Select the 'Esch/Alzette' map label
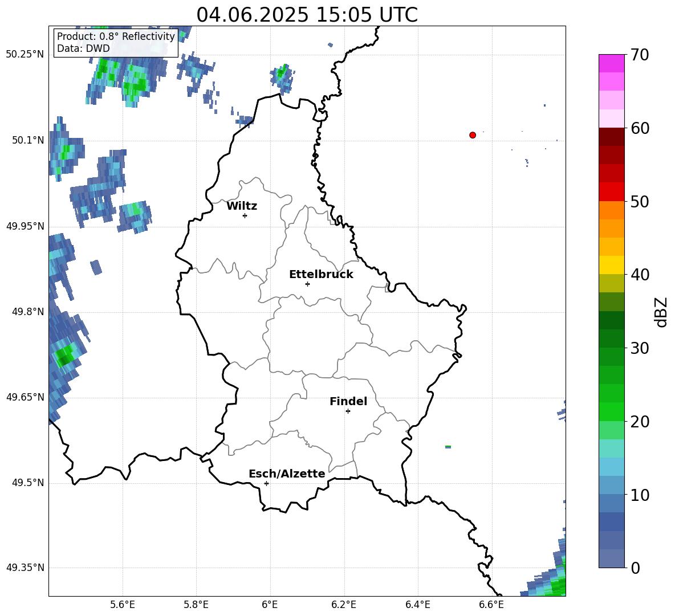The height and width of the screenshot is (616, 675). [287, 474]
